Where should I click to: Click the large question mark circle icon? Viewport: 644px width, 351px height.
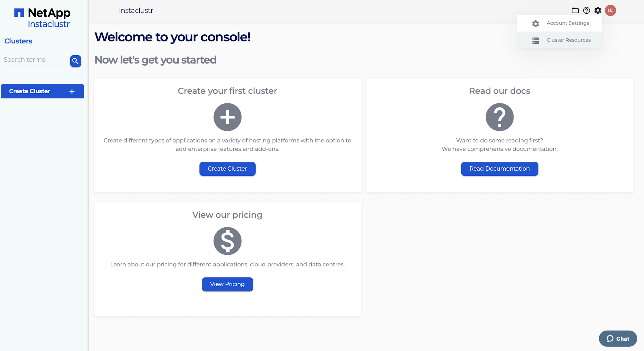[x=499, y=117]
